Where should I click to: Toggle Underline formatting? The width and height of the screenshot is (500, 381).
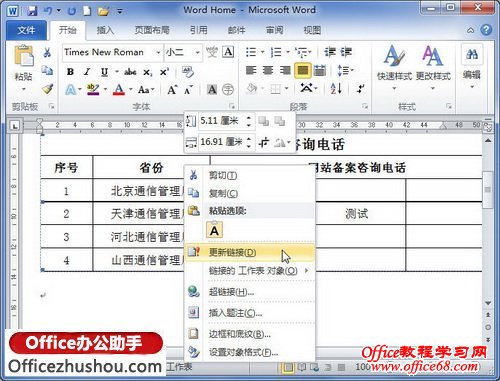tap(104, 72)
